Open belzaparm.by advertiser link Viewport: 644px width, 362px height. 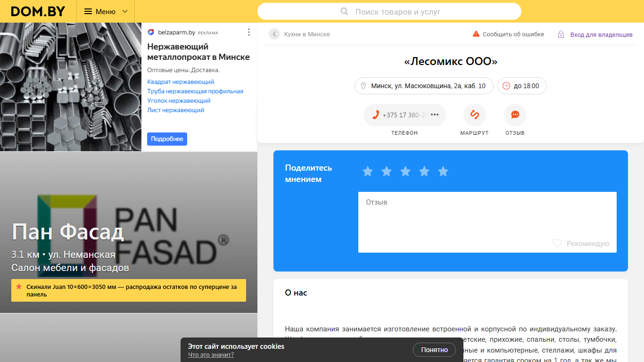point(176,33)
